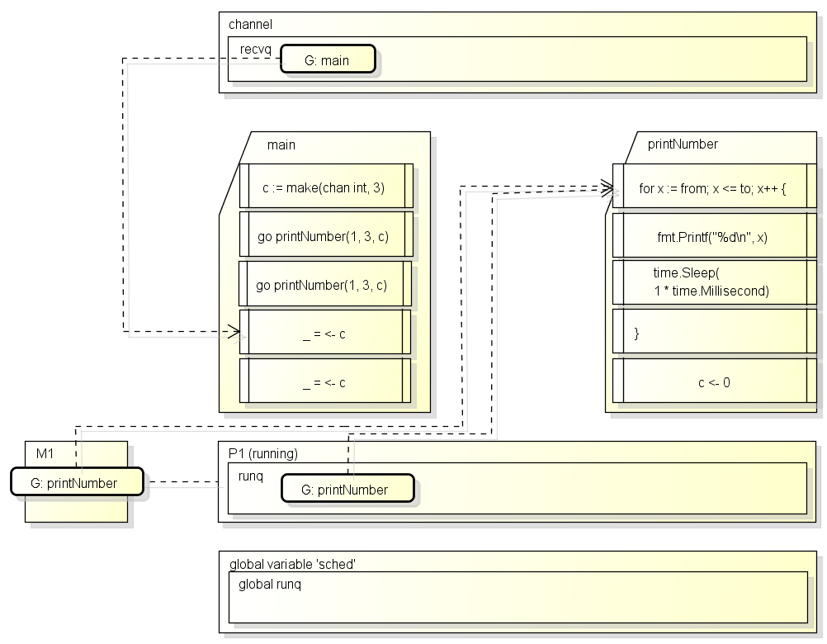Click the main frame label

[x=281, y=145]
